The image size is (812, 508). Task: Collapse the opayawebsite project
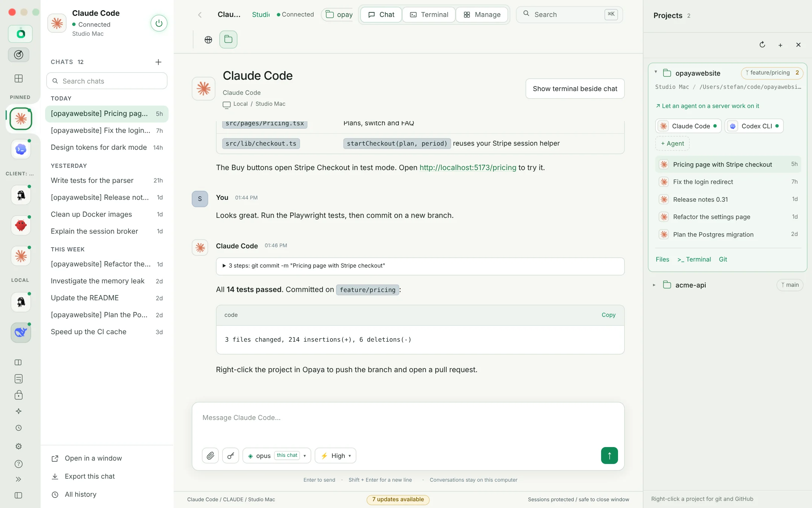tap(656, 72)
